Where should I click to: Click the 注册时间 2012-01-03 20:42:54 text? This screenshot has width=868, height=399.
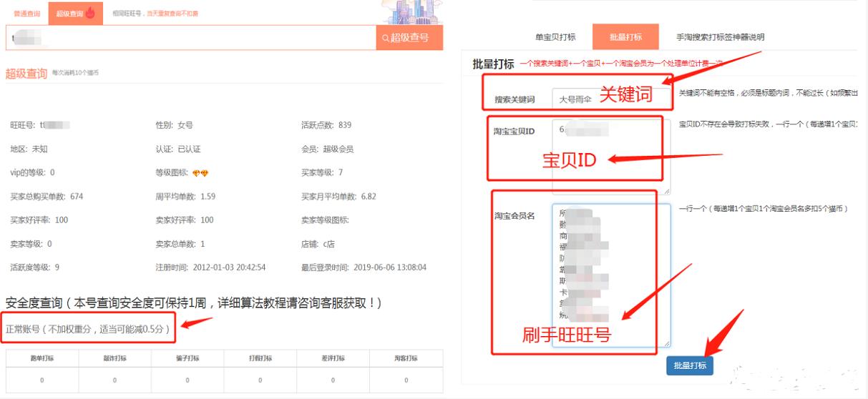click(210, 267)
